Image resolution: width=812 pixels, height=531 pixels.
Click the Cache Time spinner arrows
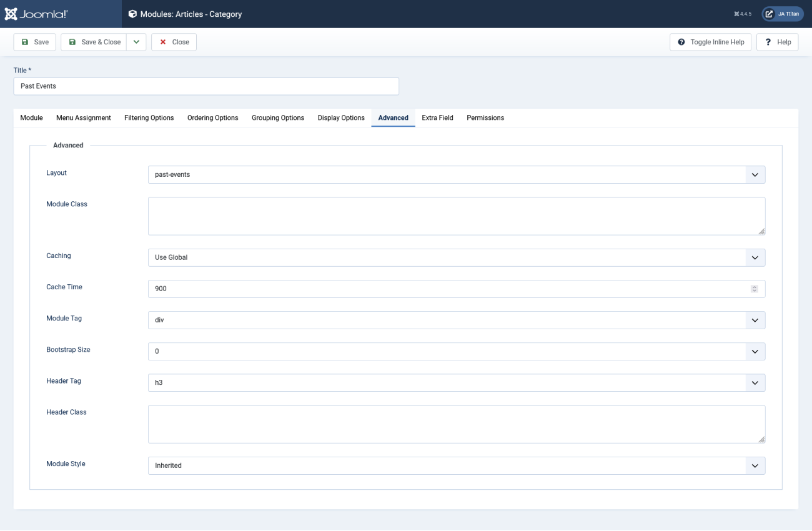tap(755, 289)
